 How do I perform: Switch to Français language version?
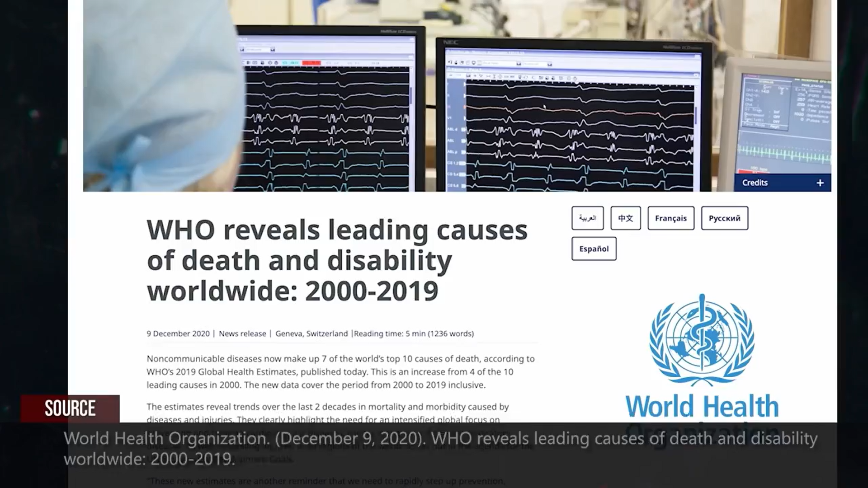[x=670, y=218]
